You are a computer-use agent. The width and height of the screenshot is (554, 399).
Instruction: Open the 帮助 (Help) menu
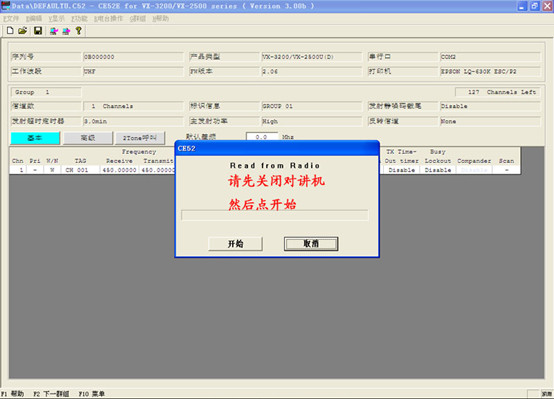coord(161,19)
